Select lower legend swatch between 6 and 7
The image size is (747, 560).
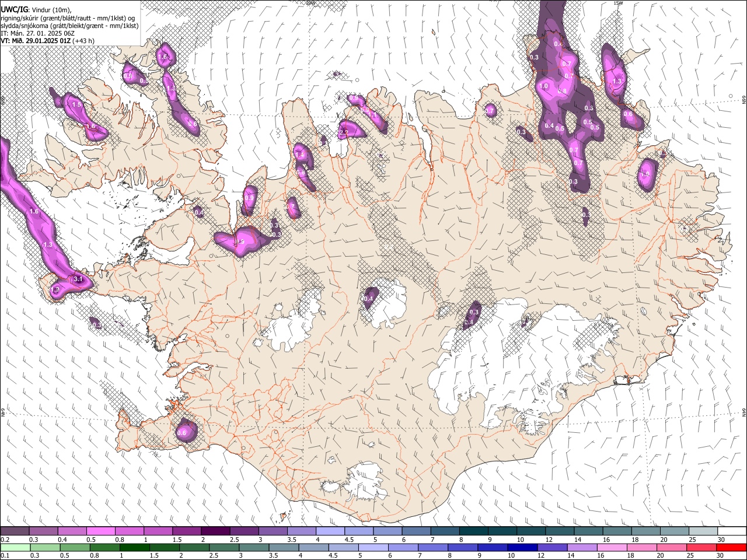coord(403,547)
